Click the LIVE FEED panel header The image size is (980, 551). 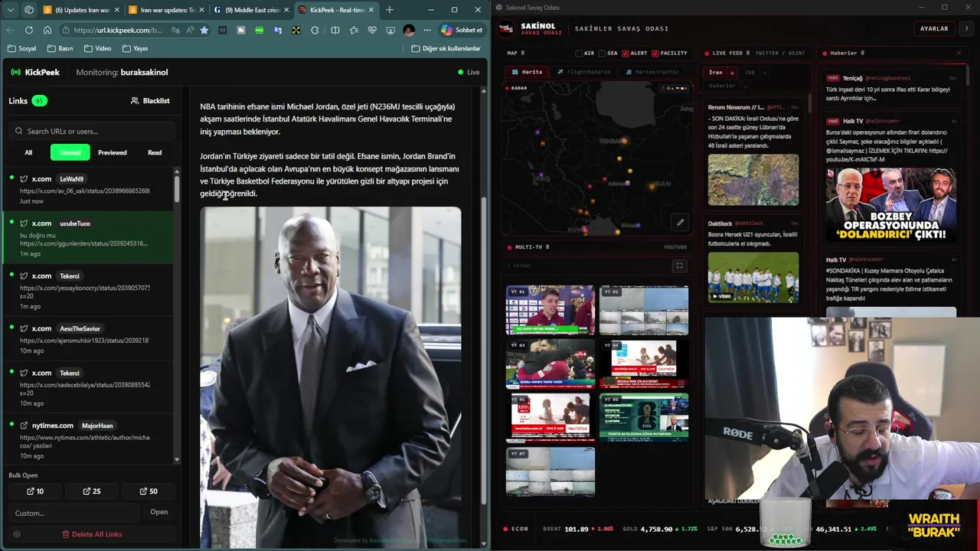click(755, 53)
